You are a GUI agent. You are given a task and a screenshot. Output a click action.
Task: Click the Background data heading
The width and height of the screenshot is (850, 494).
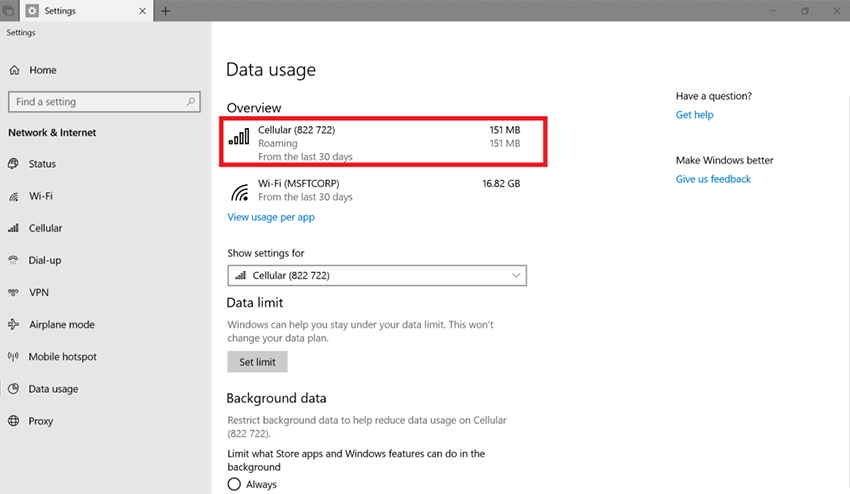click(x=276, y=398)
